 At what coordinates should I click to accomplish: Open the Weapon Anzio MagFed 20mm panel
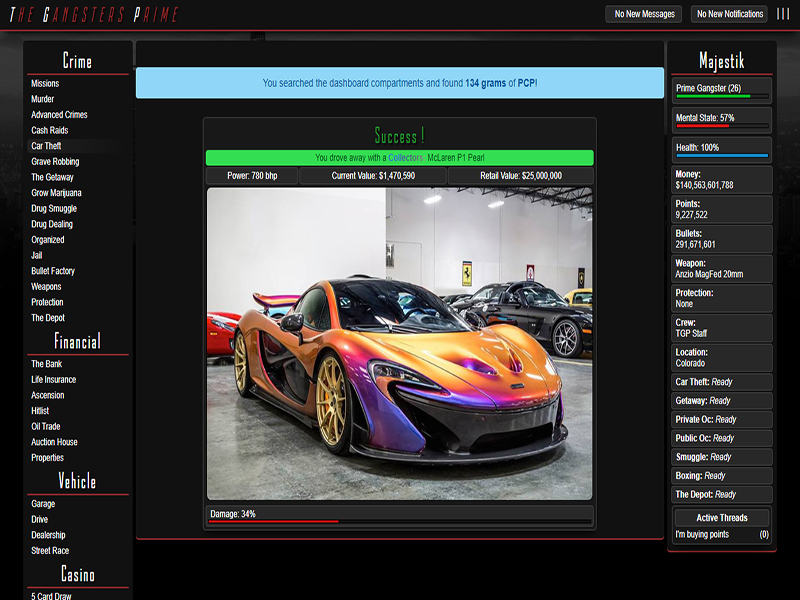tap(721, 269)
